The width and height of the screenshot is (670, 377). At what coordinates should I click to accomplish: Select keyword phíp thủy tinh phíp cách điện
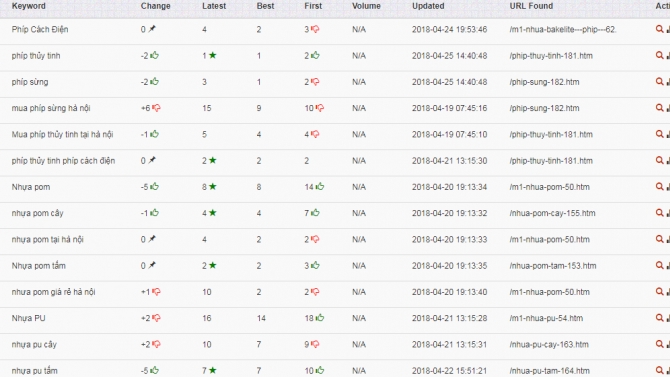(x=63, y=161)
